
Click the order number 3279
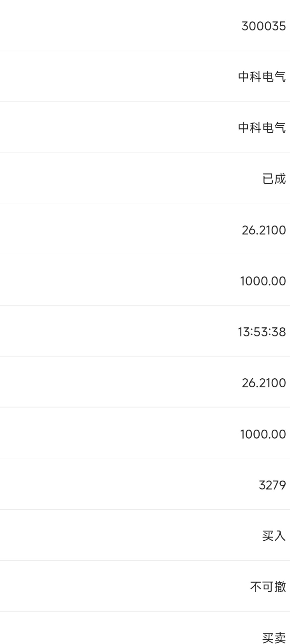[x=272, y=485]
